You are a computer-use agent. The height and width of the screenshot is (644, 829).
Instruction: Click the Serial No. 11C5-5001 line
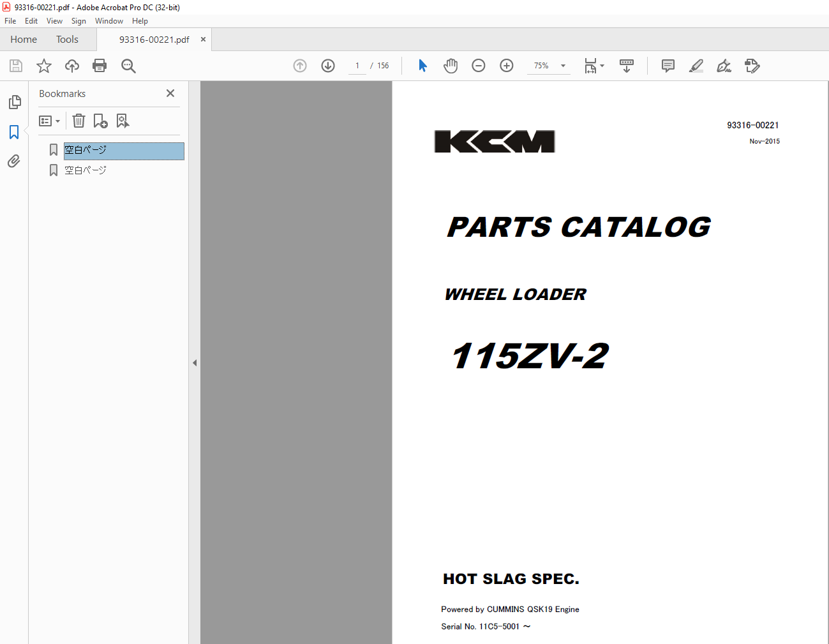tap(486, 627)
